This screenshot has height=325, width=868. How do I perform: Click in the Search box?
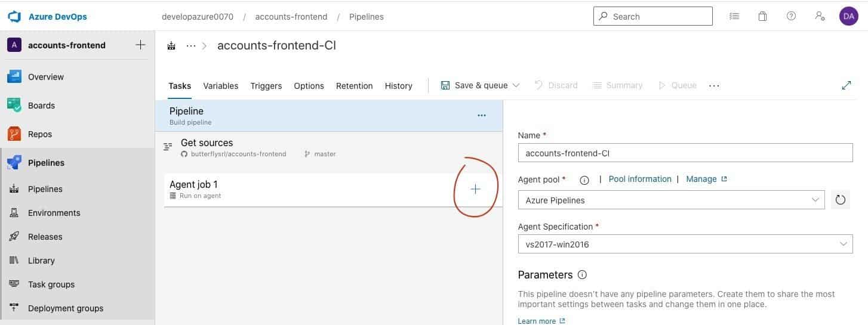tap(653, 16)
